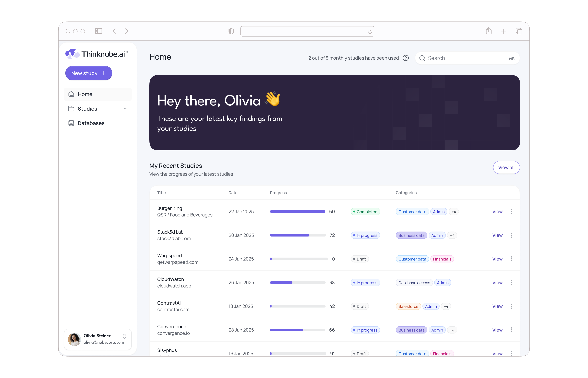Select Home in the sidebar

[x=85, y=94]
